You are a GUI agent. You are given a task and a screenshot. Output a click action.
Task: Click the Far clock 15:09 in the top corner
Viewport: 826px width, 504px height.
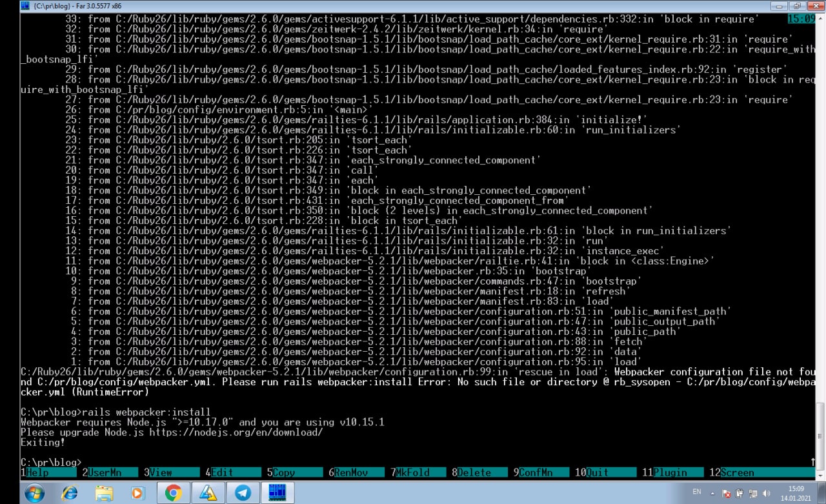point(801,19)
